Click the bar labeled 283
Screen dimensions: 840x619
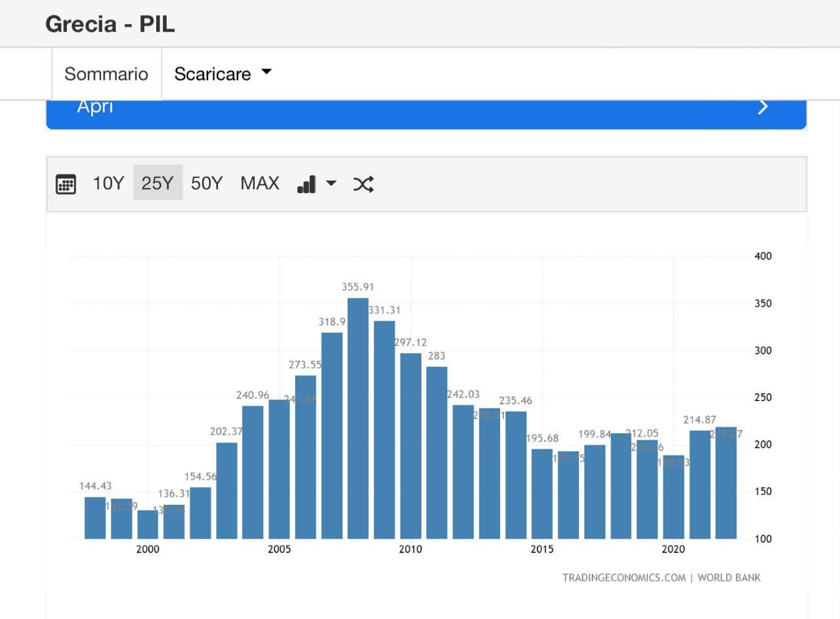(436, 453)
